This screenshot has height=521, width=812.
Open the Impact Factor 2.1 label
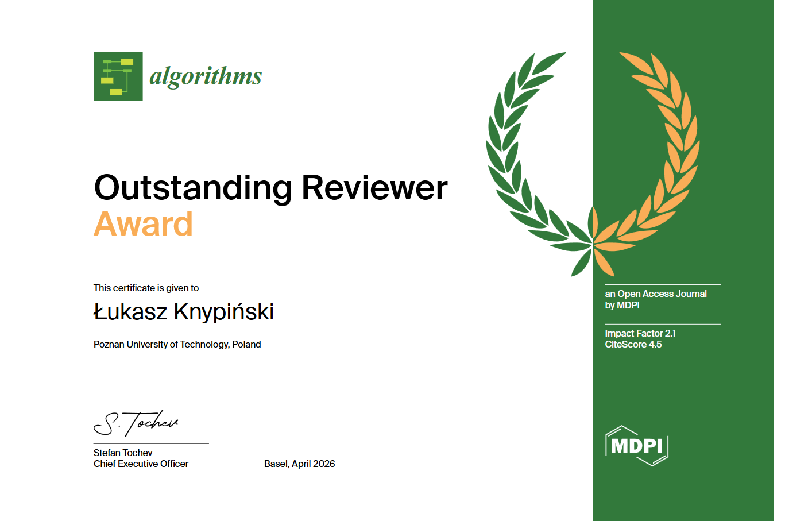[x=640, y=333]
